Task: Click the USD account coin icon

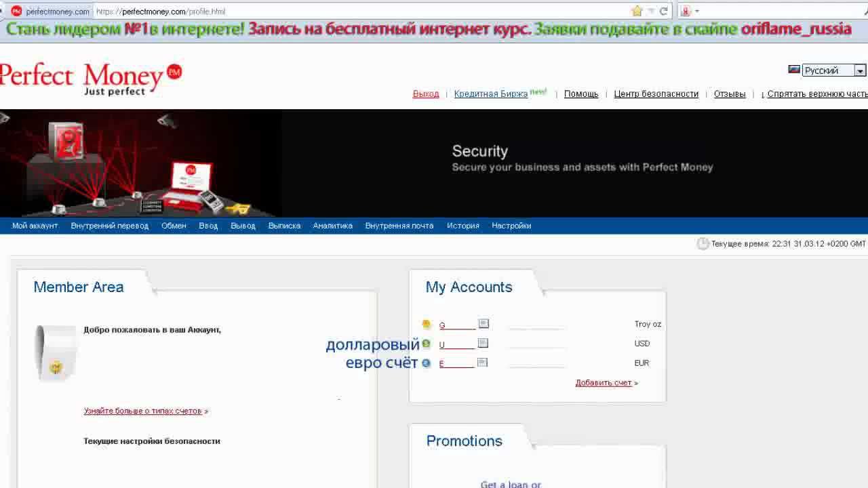Action: pyautogui.click(x=427, y=344)
